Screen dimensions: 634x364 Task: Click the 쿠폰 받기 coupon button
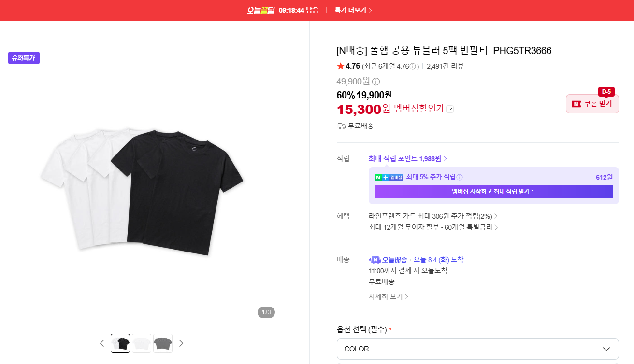[592, 104]
